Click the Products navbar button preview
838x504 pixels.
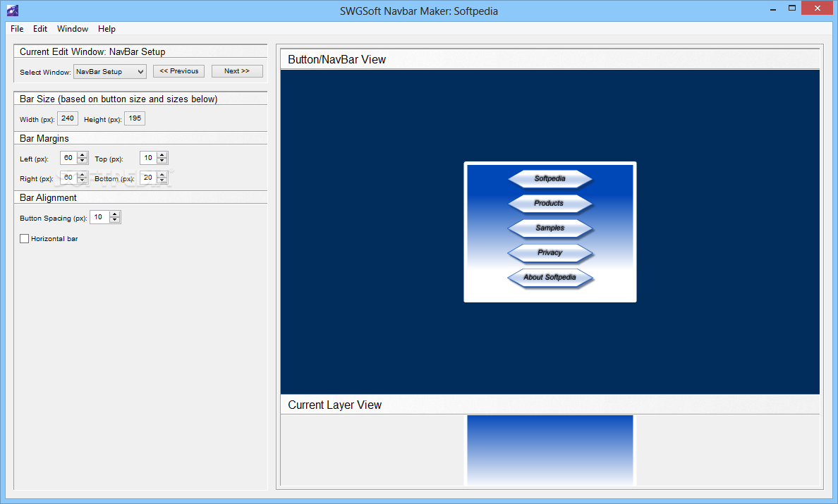tap(550, 204)
